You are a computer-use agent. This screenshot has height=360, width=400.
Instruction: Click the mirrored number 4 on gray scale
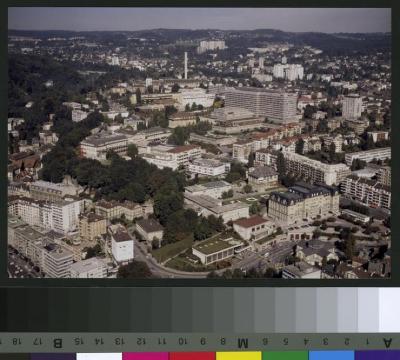point(306,341)
